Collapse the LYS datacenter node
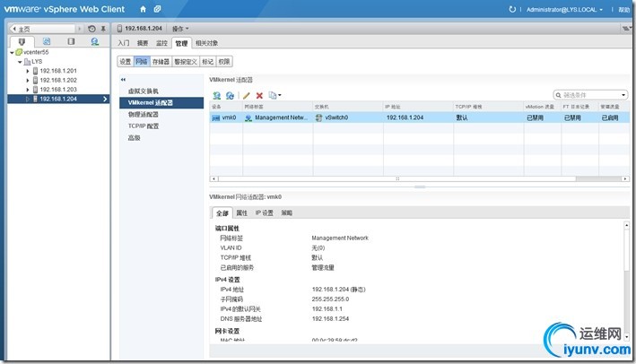636x364 pixels. [20, 62]
